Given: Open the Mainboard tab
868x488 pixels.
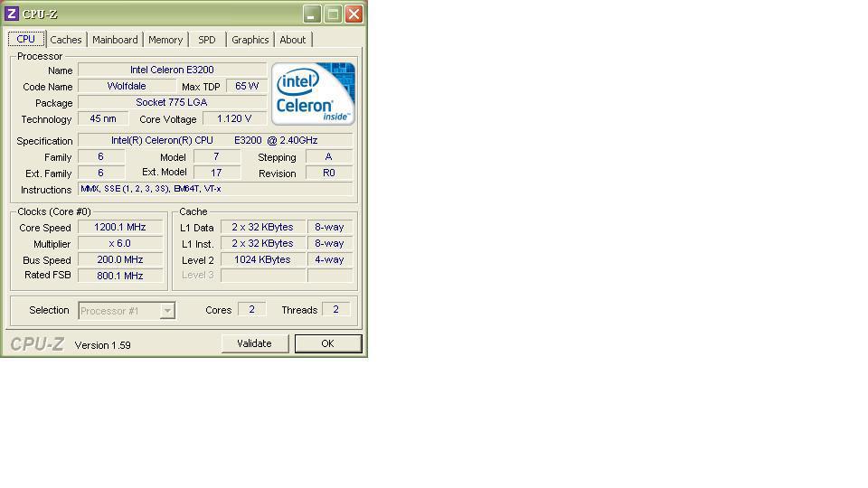Looking at the screenshot, I should (x=115, y=40).
